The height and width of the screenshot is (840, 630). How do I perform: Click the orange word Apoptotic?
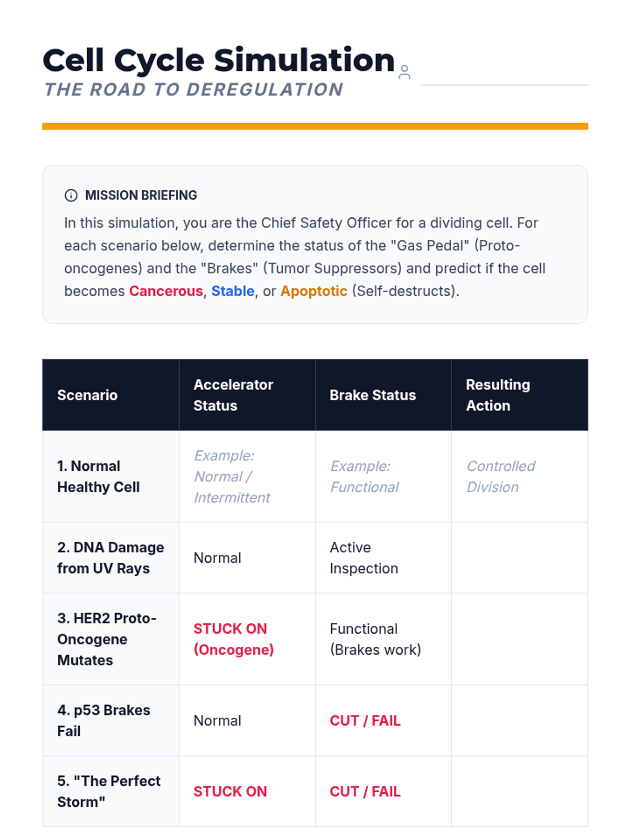(x=313, y=291)
